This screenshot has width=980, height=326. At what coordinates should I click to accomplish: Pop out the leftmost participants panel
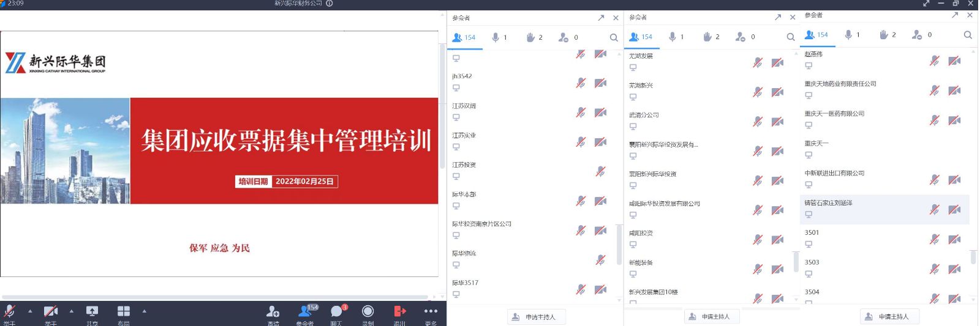tap(601, 18)
